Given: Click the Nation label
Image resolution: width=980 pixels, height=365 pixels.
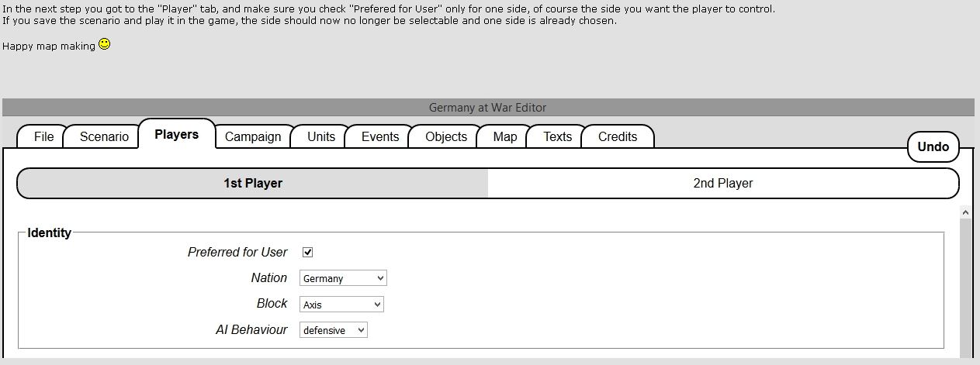Looking at the screenshot, I should [269, 277].
